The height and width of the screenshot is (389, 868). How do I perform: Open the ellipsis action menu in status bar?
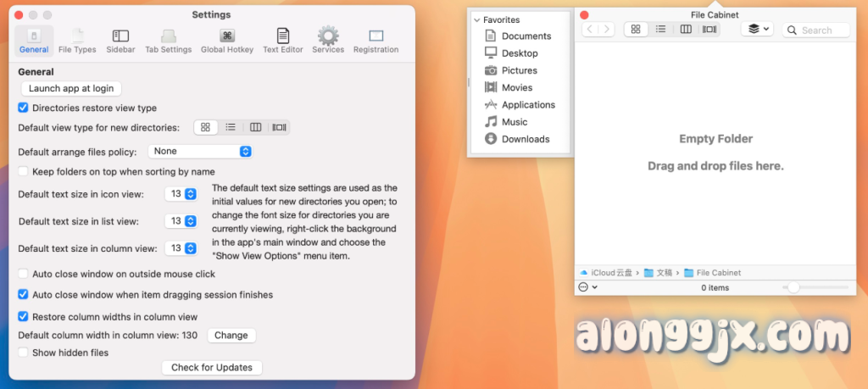point(587,287)
